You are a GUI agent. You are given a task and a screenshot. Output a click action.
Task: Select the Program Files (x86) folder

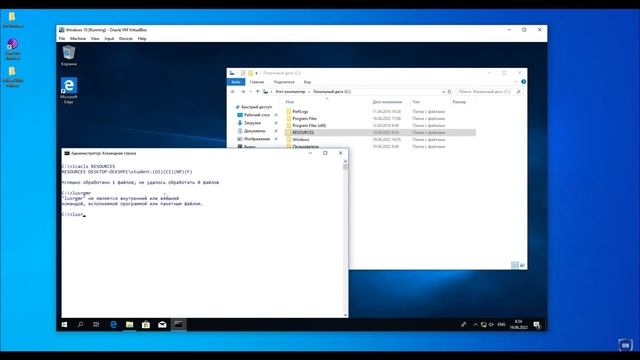309,125
